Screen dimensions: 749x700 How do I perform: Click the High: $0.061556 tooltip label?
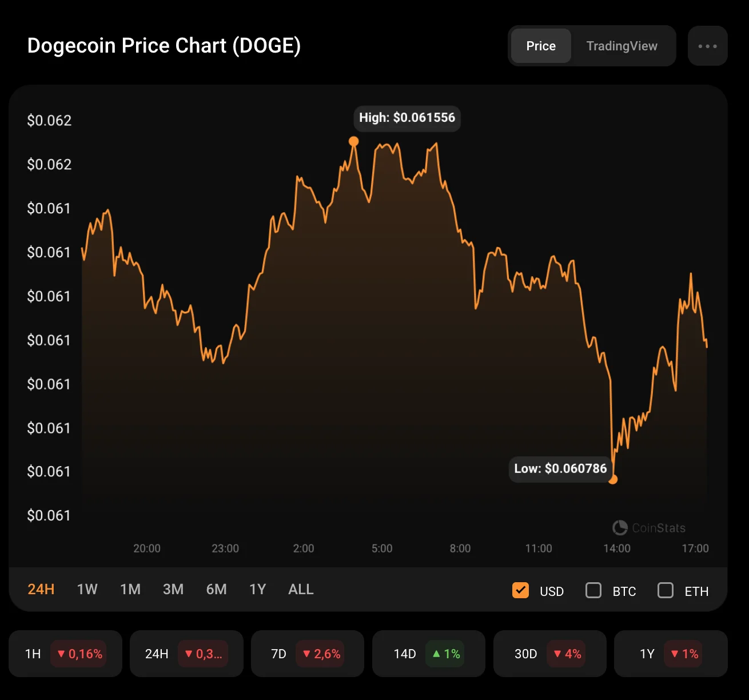pos(407,118)
